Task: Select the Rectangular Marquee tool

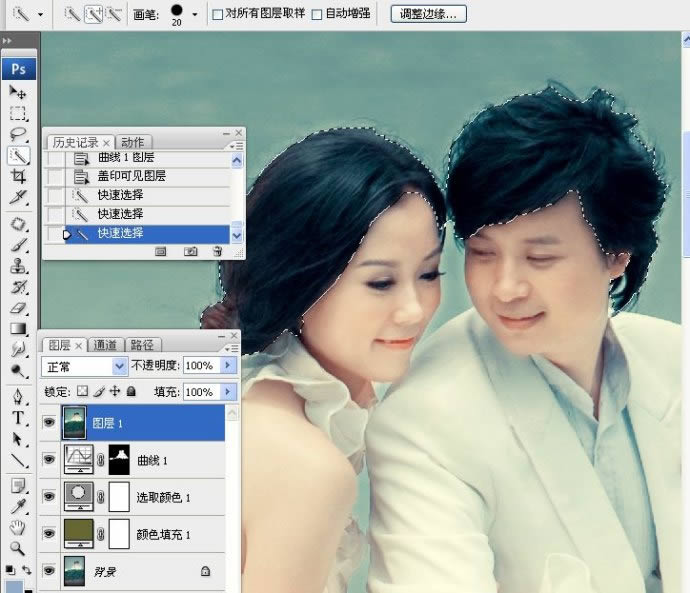Action: point(18,113)
